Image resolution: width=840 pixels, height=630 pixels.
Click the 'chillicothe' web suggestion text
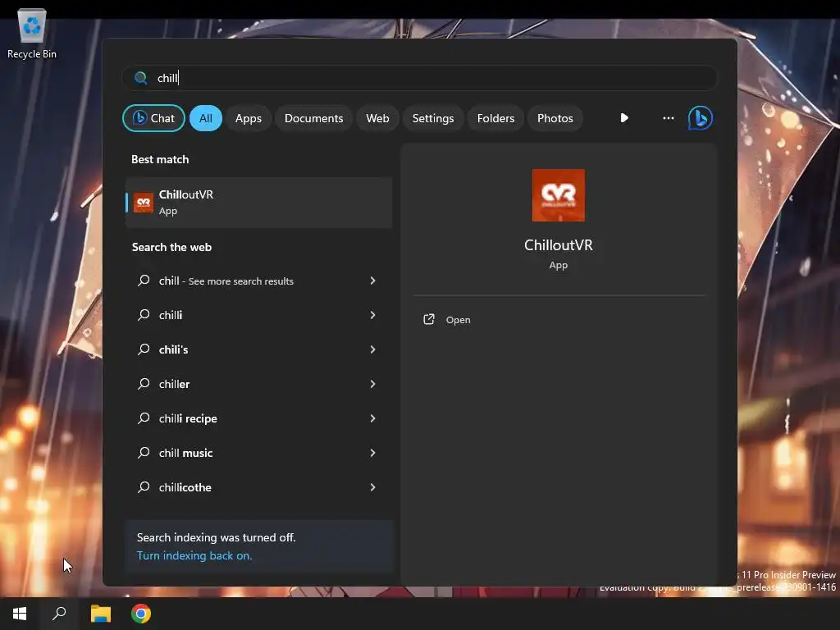(185, 487)
